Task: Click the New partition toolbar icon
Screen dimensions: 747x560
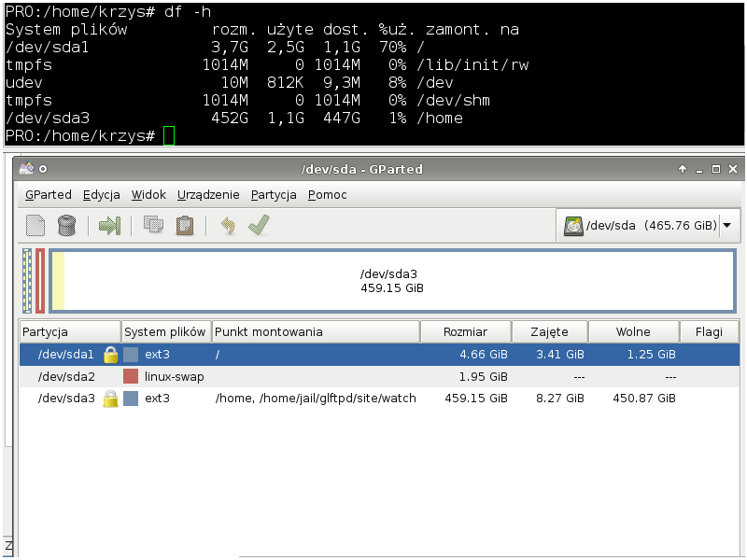Action: [35, 226]
